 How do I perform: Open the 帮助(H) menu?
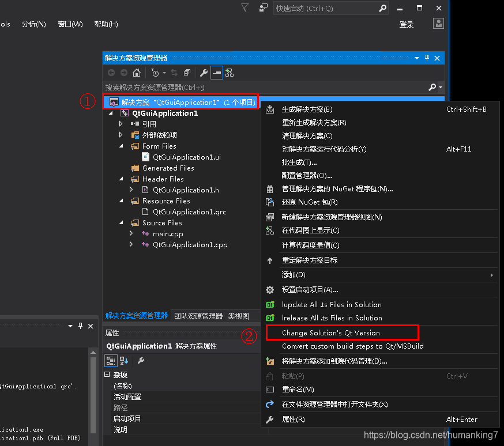(x=106, y=24)
